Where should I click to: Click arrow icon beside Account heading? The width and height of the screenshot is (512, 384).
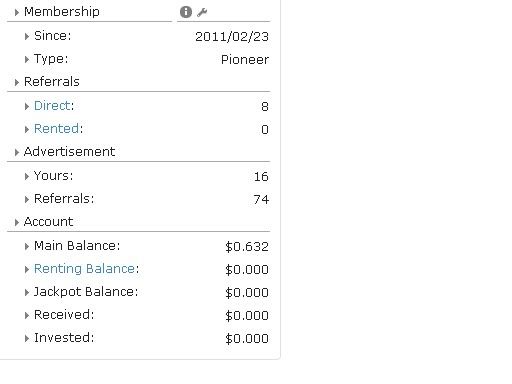(17, 222)
